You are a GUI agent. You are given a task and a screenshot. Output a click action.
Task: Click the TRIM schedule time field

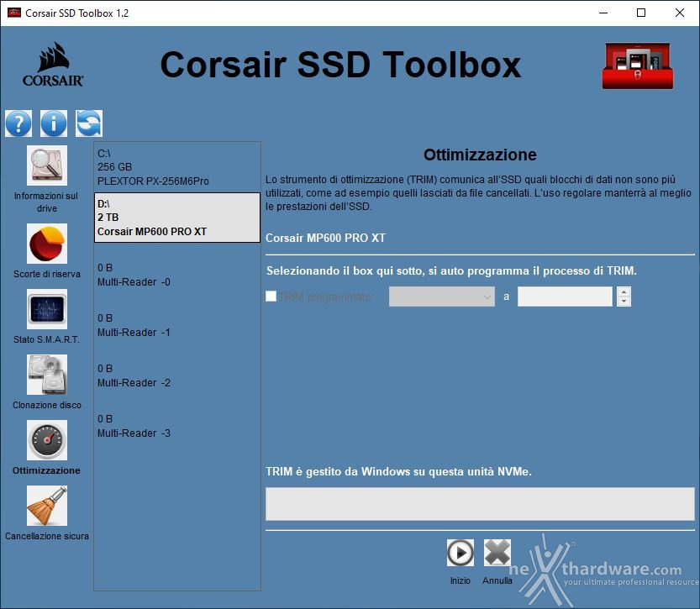click(565, 297)
